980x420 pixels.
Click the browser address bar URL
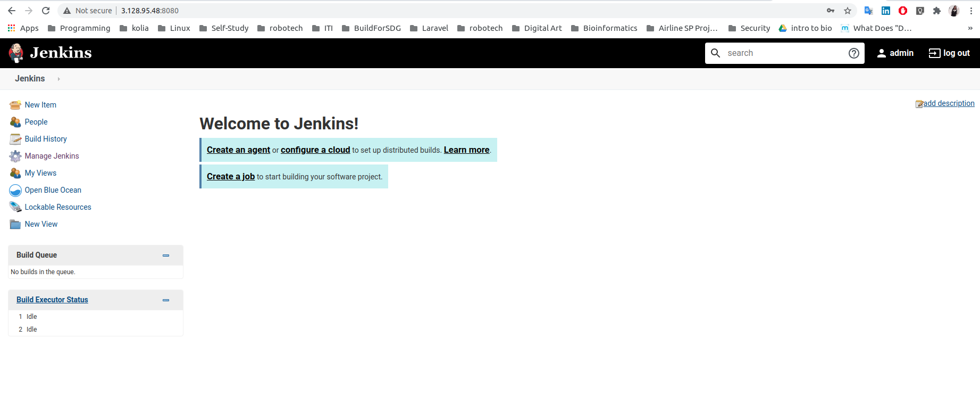point(150,11)
